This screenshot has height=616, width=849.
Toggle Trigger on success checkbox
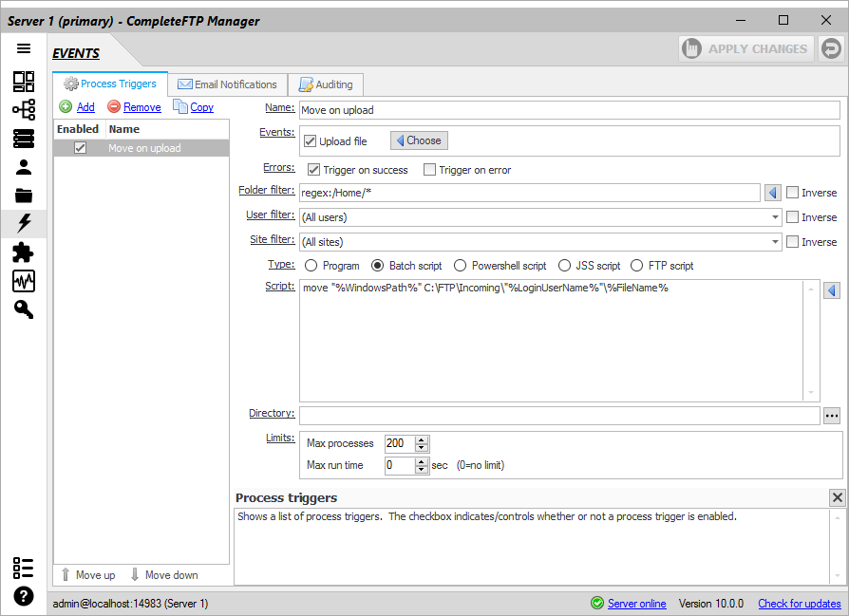coord(313,170)
